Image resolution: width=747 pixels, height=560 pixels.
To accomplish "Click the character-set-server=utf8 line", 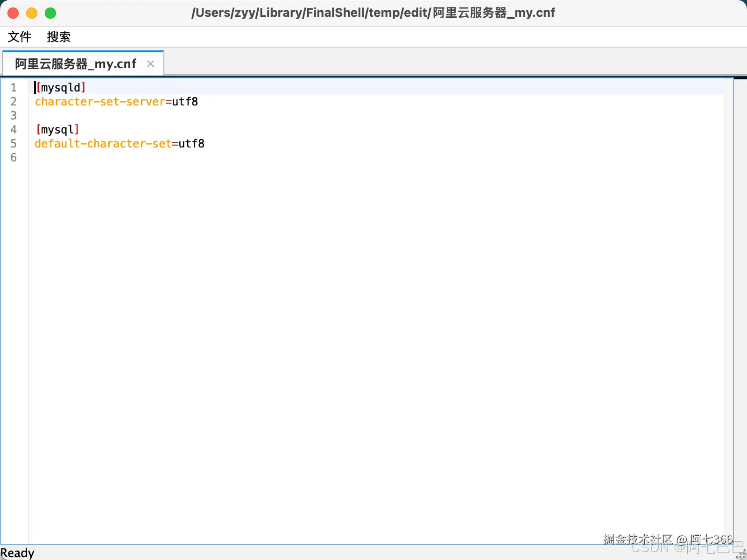I will 116,102.
